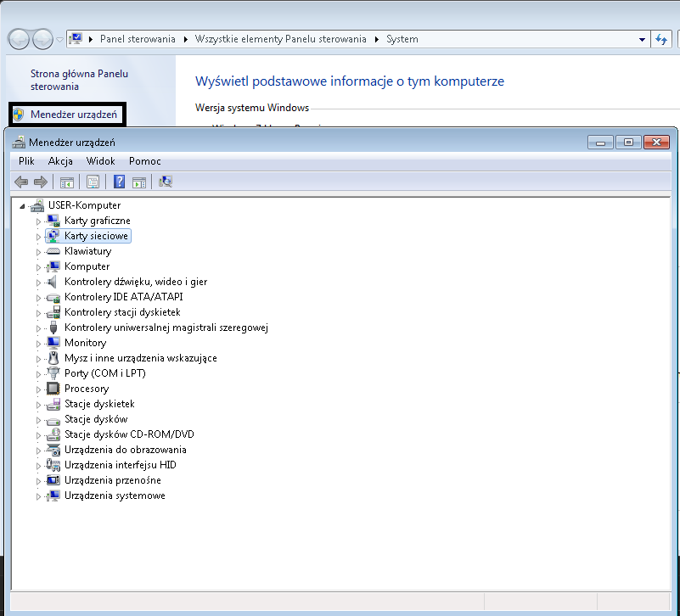The height and width of the screenshot is (616, 680).
Task: Expand the Komputer node
Action: 38,267
